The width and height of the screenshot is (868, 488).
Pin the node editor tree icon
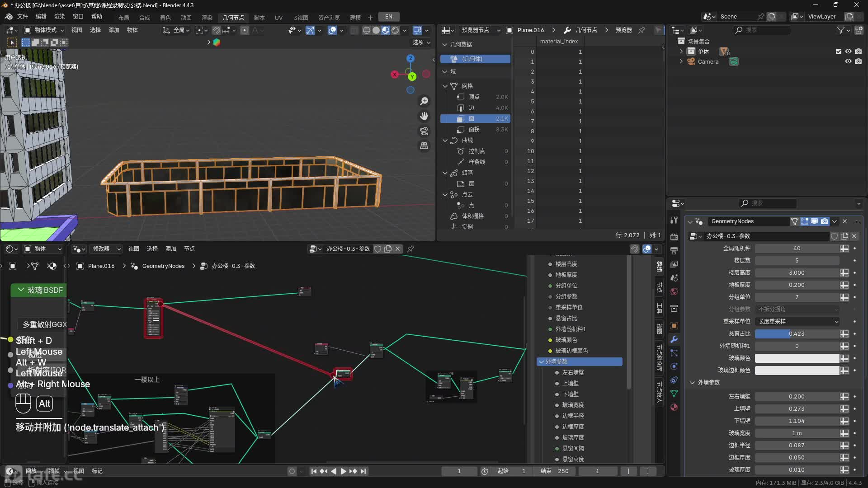click(410, 249)
